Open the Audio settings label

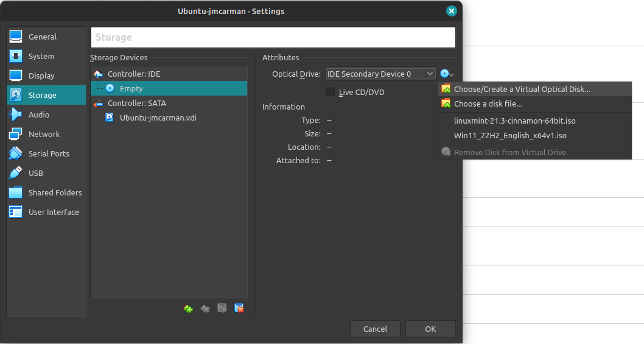38,114
